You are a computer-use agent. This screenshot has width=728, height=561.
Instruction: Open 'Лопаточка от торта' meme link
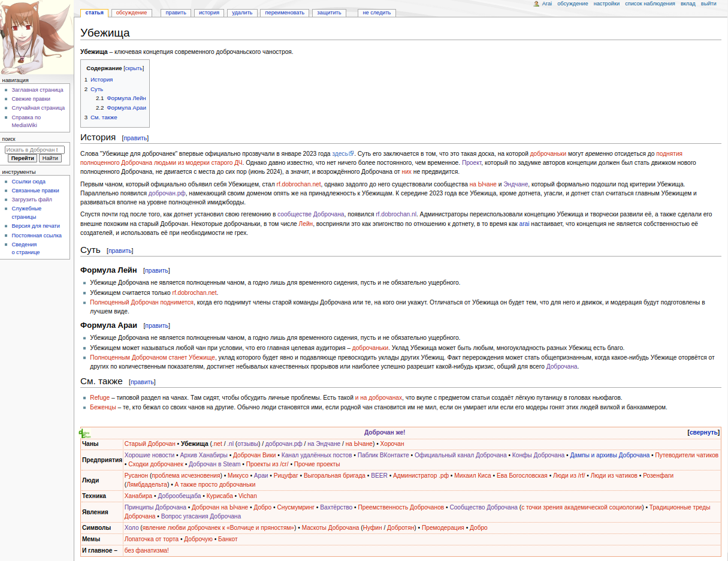[x=152, y=539]
